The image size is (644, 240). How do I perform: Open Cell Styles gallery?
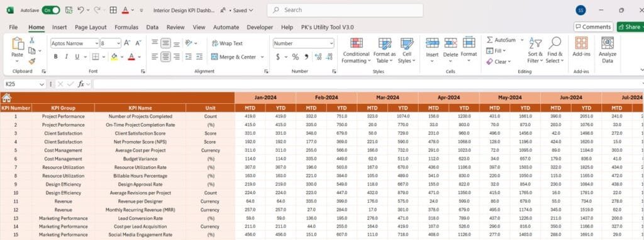pyautogui.click(x=407, y=50)
